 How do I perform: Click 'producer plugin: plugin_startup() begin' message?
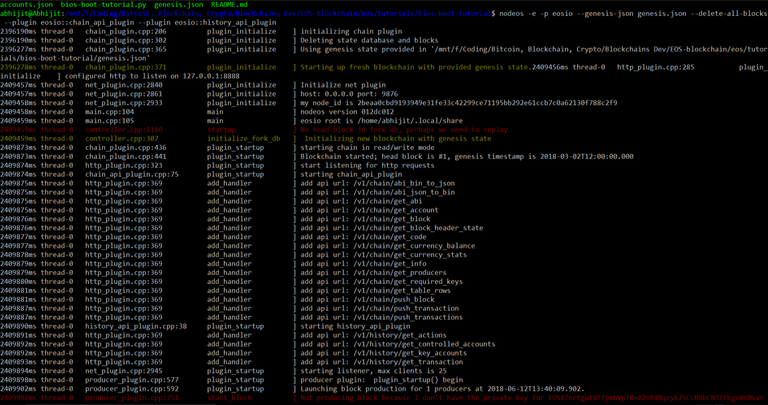click(x=382, y=380)
